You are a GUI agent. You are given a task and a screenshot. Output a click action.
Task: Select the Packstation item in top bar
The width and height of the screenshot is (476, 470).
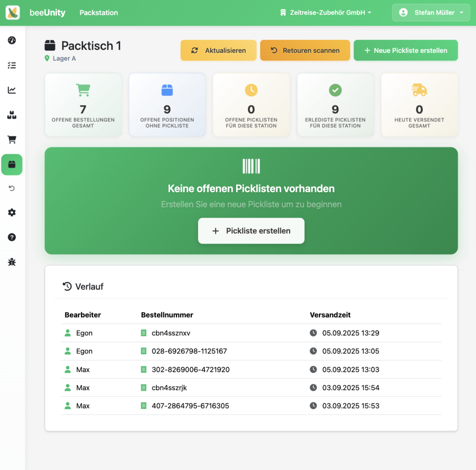point(99,13)
